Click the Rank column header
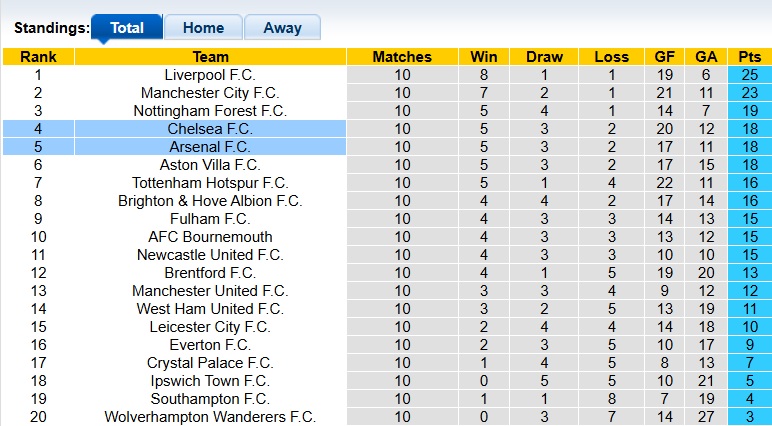Viewport: 772px width, 426px height. [38, 57]
